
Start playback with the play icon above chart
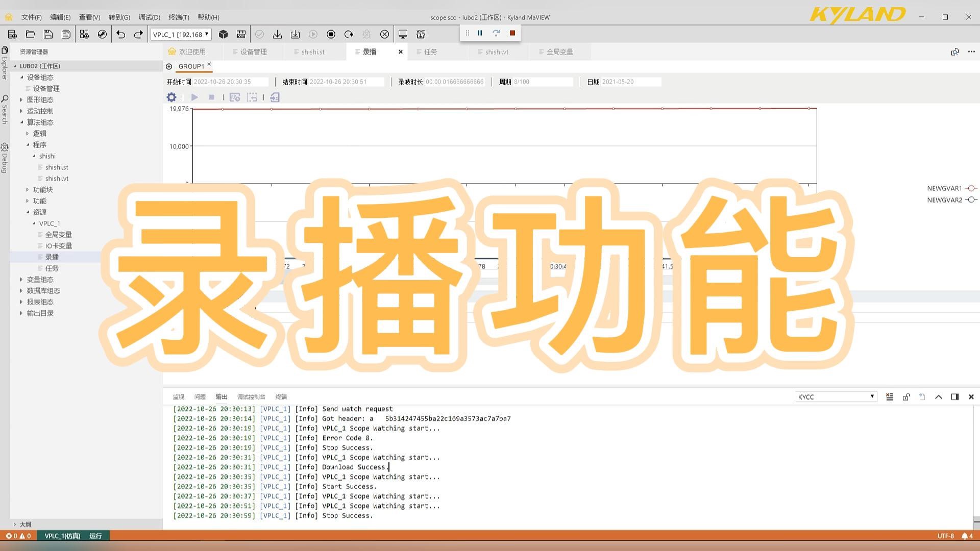click(x=194, y=97)
